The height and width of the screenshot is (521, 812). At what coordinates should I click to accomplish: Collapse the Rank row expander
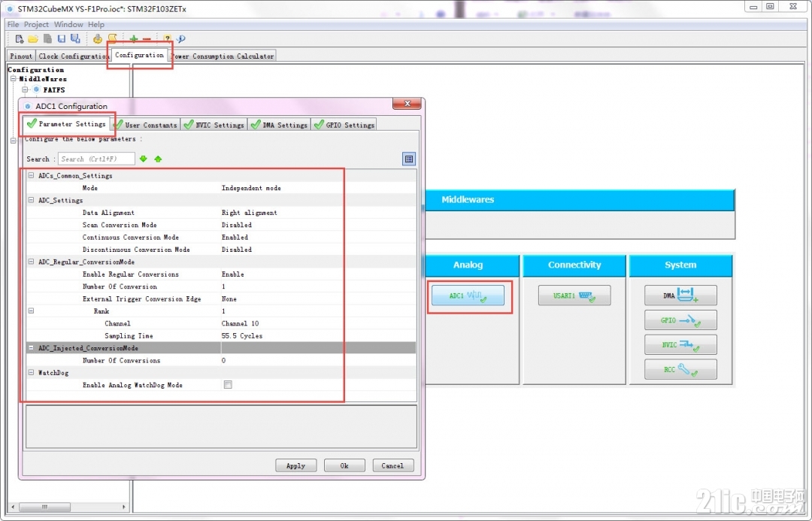point(31,310)
